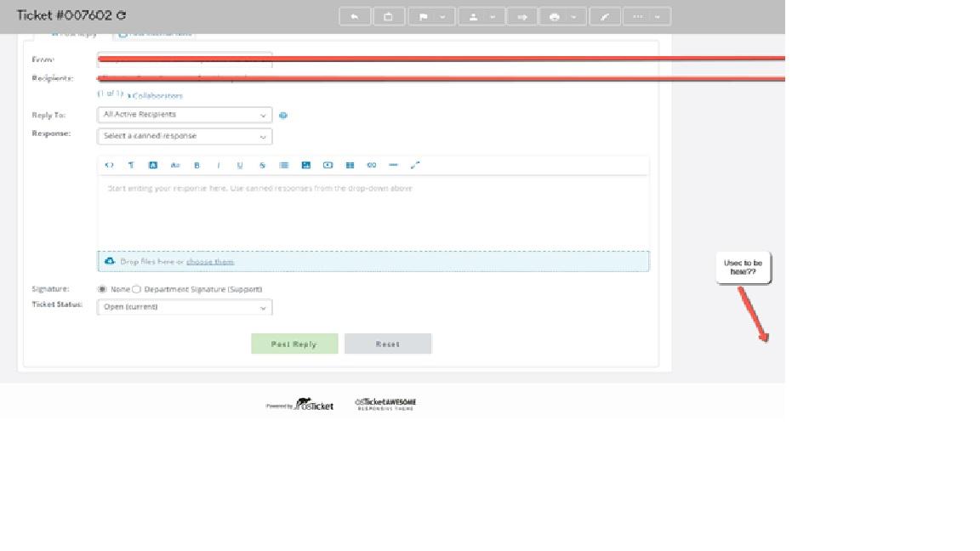This screenshot has height=551, width=980.
Task: Expand the editor to fullscreen
Action: tap(415, 165)
